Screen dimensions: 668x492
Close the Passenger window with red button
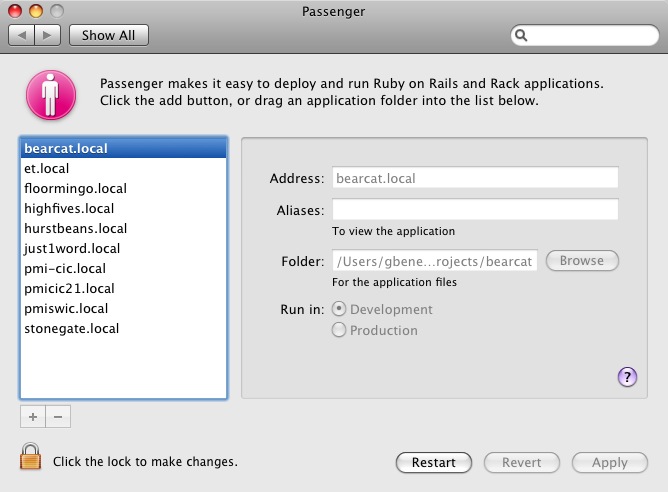[15, 11]
